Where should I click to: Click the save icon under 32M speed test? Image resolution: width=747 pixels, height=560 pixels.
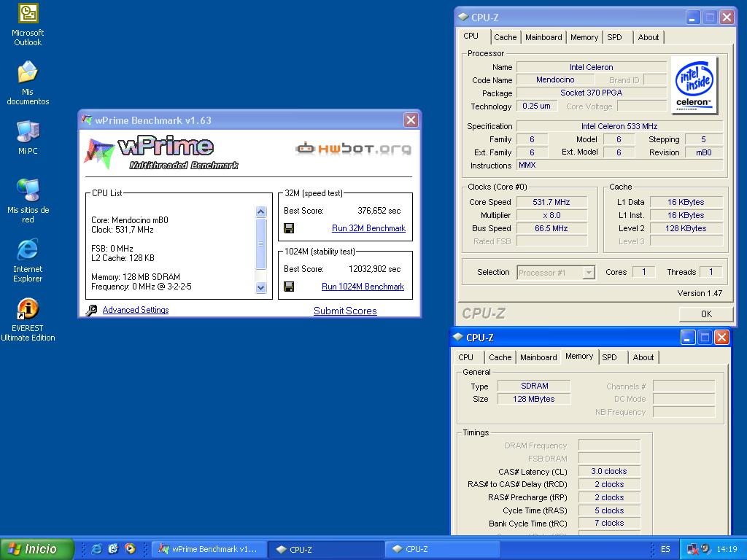[x=289, y=228]
